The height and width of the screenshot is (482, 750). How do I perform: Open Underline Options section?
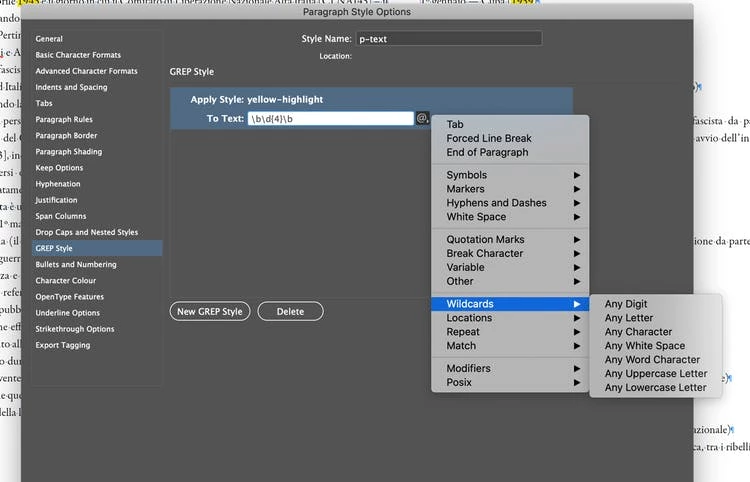[x=67, y=313]
